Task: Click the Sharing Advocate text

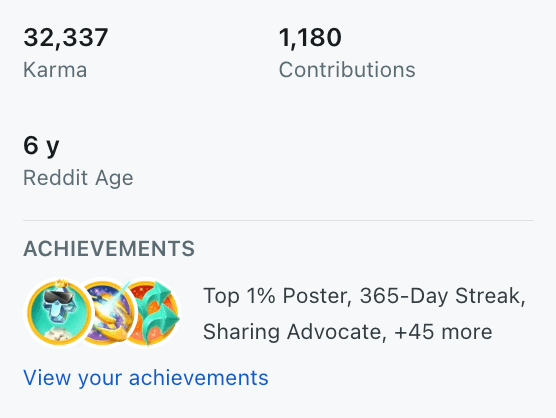Action: tap(294, 332)
